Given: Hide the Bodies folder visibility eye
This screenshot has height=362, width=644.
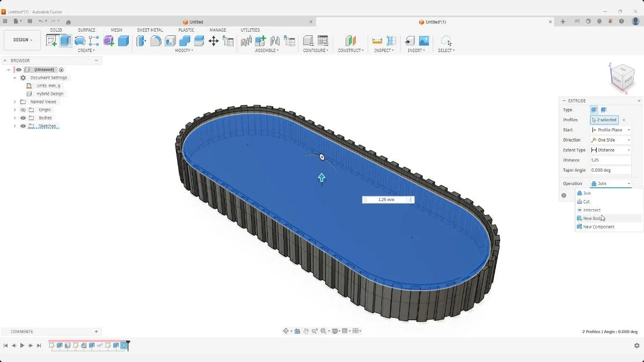Looking at the screenshot, I should (23, 118).
